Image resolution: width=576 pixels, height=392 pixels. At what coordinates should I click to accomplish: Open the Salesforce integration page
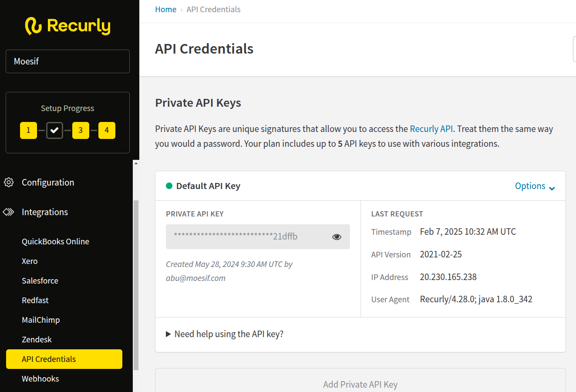click(x=40, y=280)
